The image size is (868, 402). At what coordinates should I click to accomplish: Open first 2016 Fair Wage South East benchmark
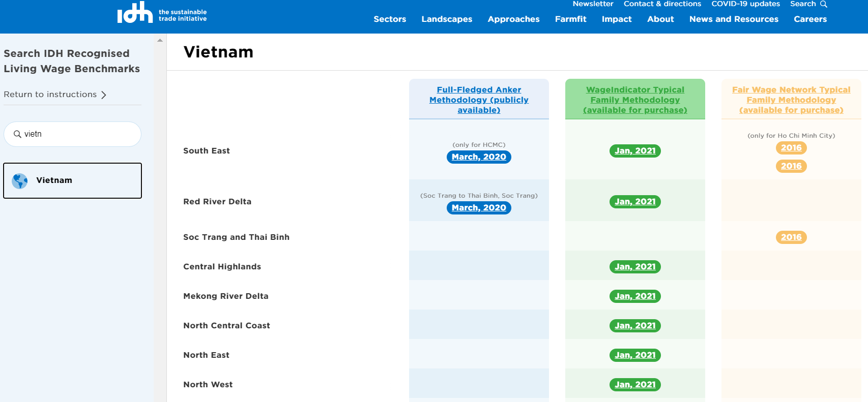click(791, 148)
